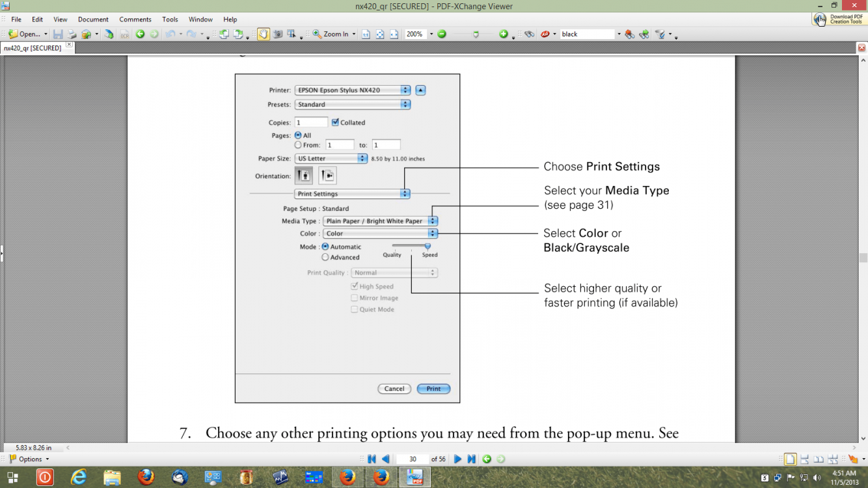Click the Zoom In tool button
Viewport: 868px width, 488px height.
point(331,34)
